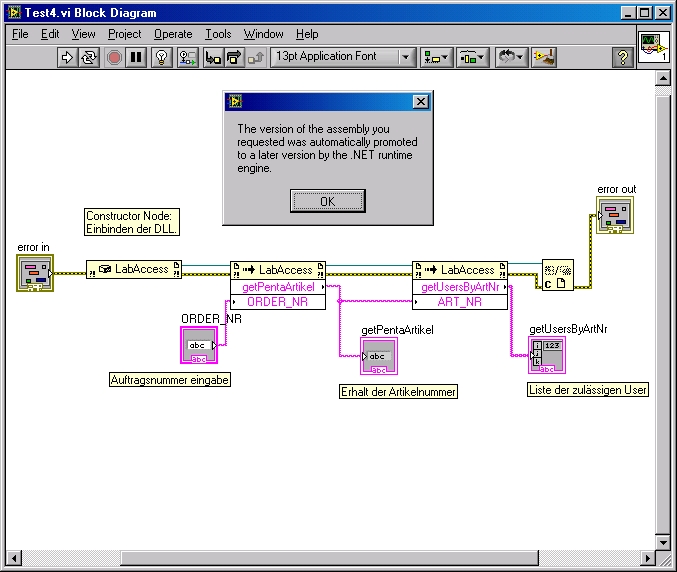Open the File menu

coord(20,34)
